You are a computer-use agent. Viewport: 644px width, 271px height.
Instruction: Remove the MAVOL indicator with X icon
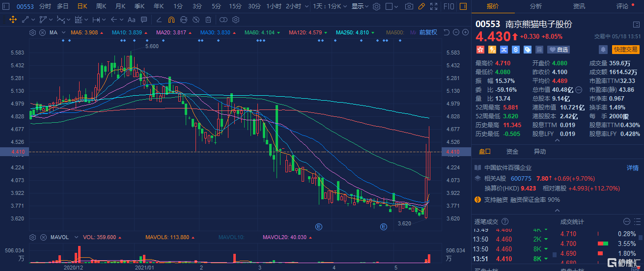pos(42,237)
